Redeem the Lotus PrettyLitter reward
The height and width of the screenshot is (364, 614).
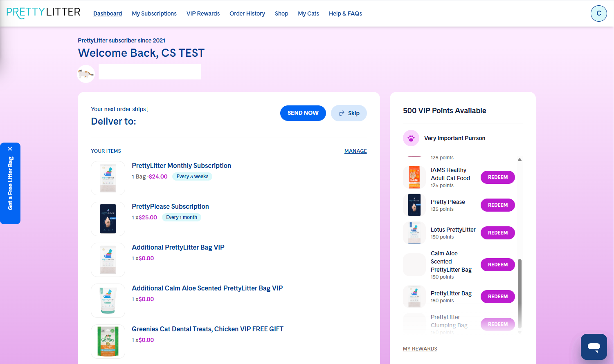pyautogui.click(x=498, y=233)
